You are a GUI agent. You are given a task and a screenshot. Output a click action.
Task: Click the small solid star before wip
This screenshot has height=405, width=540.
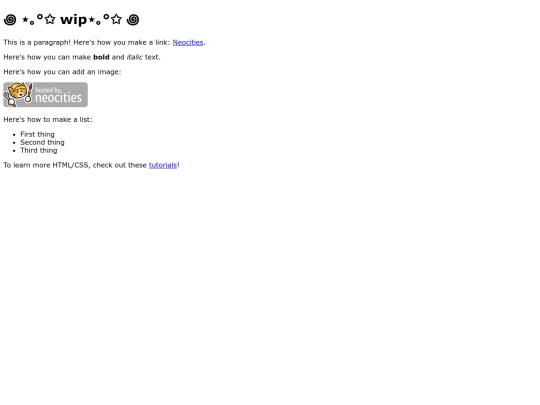coord(25,19)
